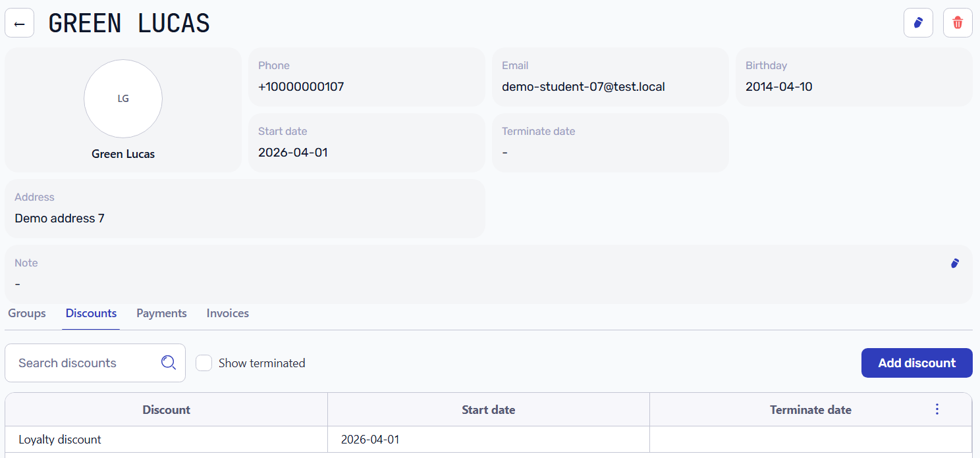This screenshot has height=458, width=980.
Task: Sort by Terminate date column header
Action: (x=811, y=409)
